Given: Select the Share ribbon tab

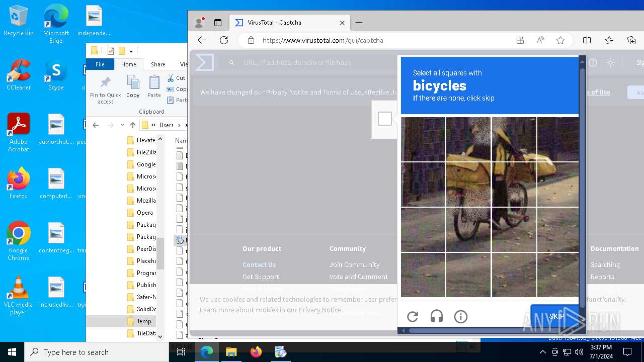Looking at the screenshot, I should 158,64.
